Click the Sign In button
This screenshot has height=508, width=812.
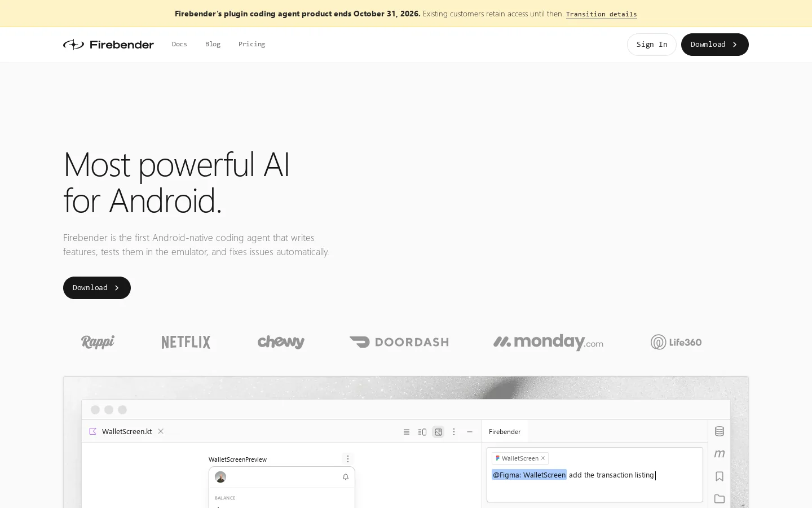tap(652, 45)
